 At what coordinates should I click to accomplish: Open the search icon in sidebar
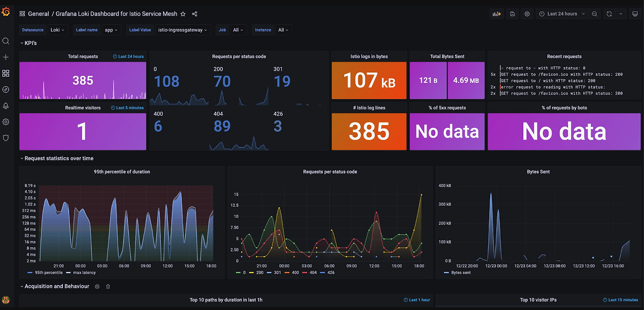[6, 41]
